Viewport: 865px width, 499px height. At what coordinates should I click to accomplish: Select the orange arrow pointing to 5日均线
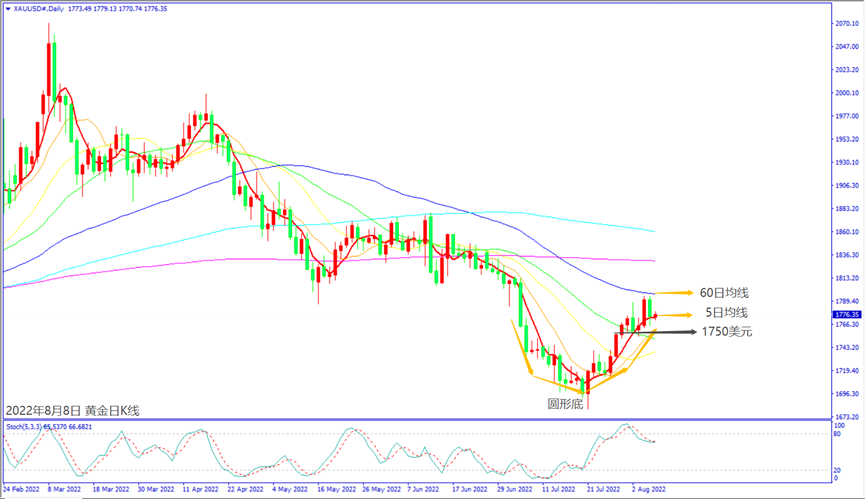coord(674,315)
